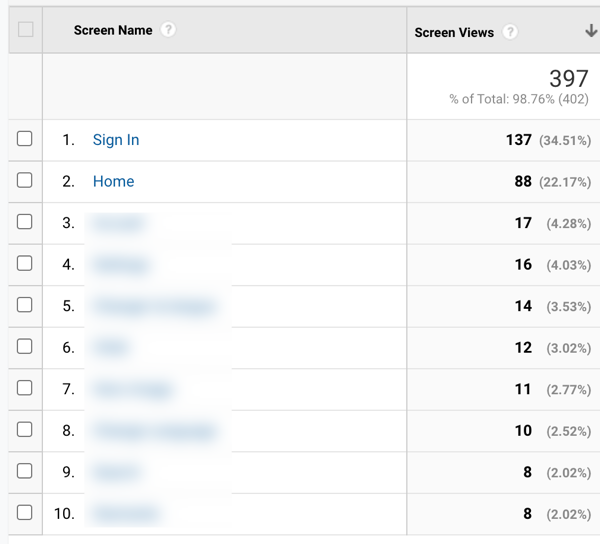The width and height of the screenshot is (600, 544).
Task: Check the box for the Sign In row
Action: (24, 139)
